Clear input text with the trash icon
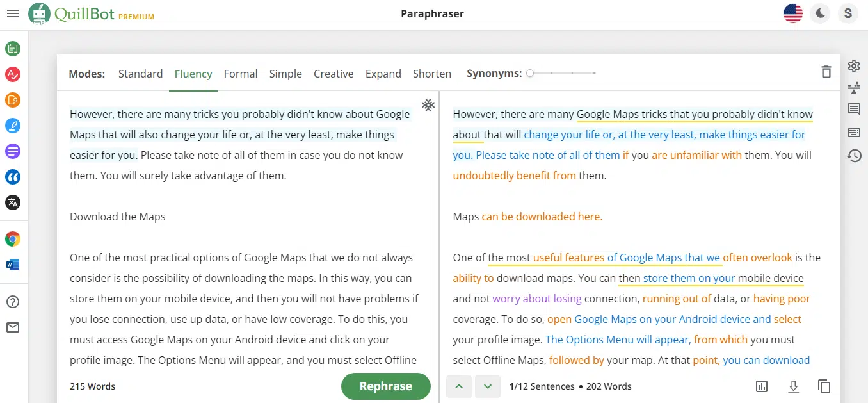The width and height of the screenshot is (868, 403). (826, 72)
